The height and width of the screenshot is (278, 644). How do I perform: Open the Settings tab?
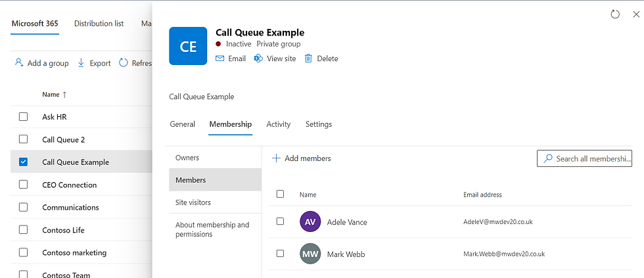click(319, 124)
